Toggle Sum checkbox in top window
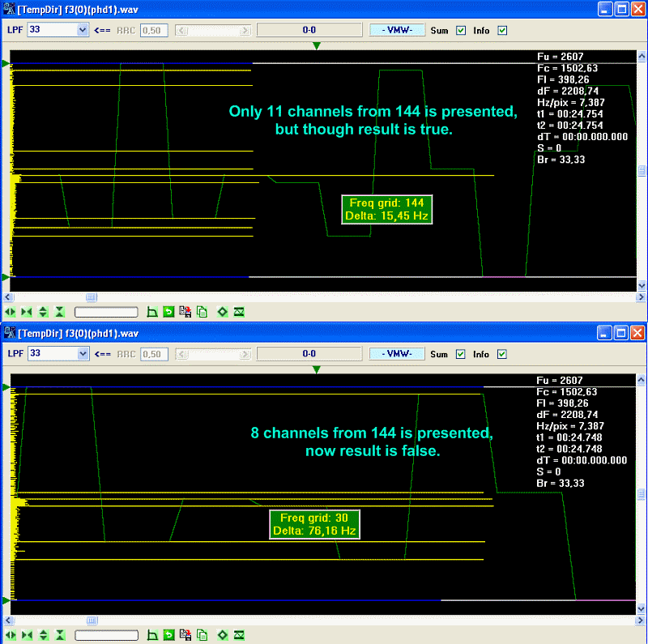This screenshot has height=644, width=648. click(x=461, y=31)
